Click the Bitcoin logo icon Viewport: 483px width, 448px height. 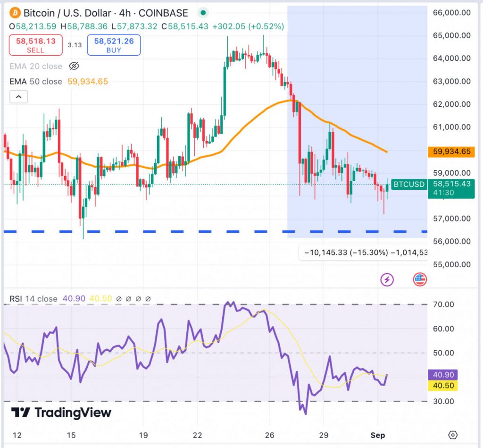coord(15,13)
